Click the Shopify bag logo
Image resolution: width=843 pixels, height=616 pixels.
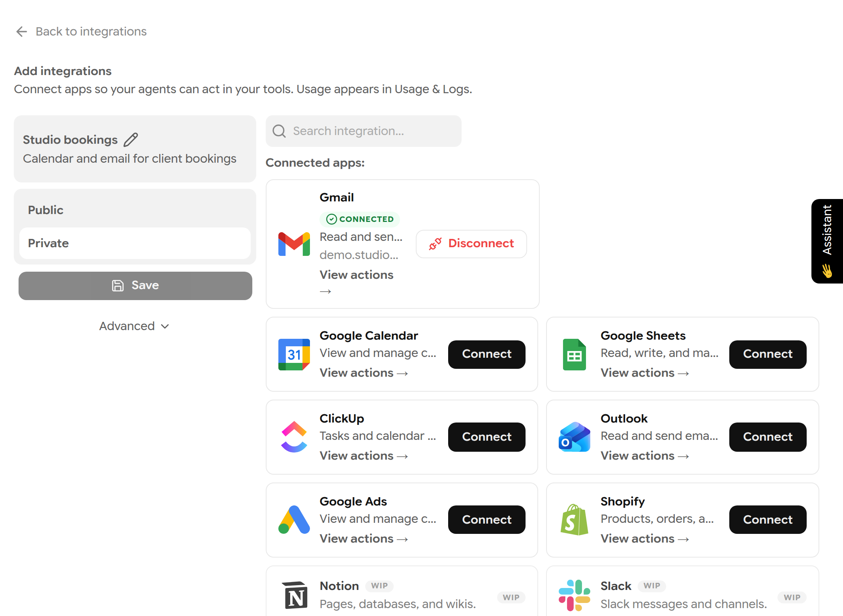(575, 520)
